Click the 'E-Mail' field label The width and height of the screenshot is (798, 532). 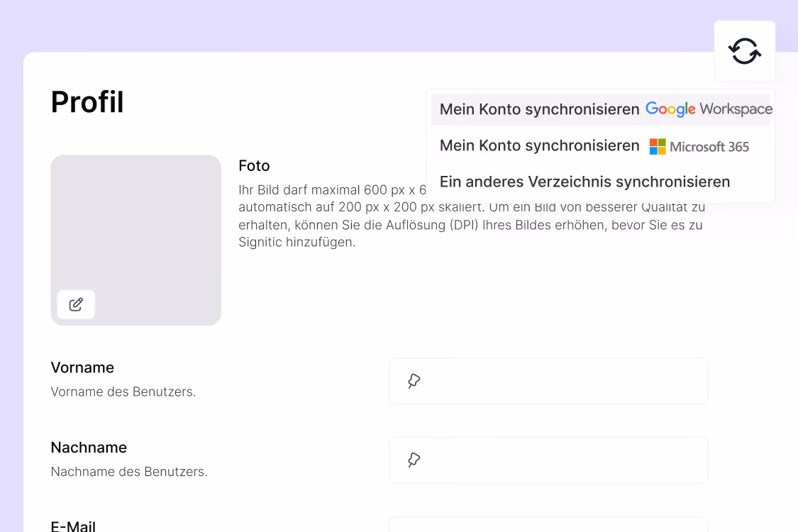[x=73, y=526]
